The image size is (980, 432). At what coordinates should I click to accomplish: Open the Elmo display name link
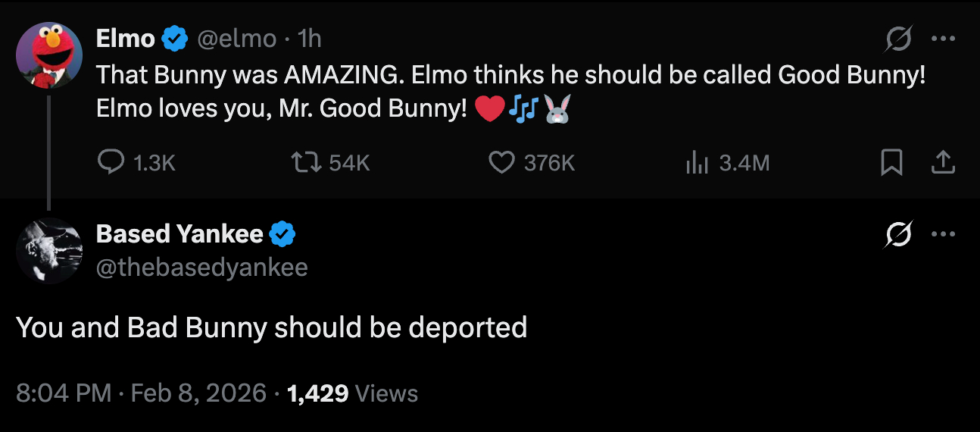point(126,39)
